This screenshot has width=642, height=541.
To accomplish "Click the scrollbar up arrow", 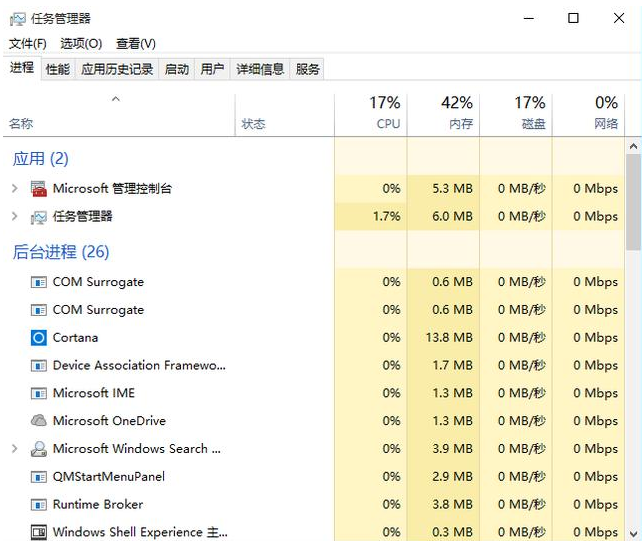I will tap(633, 146).
